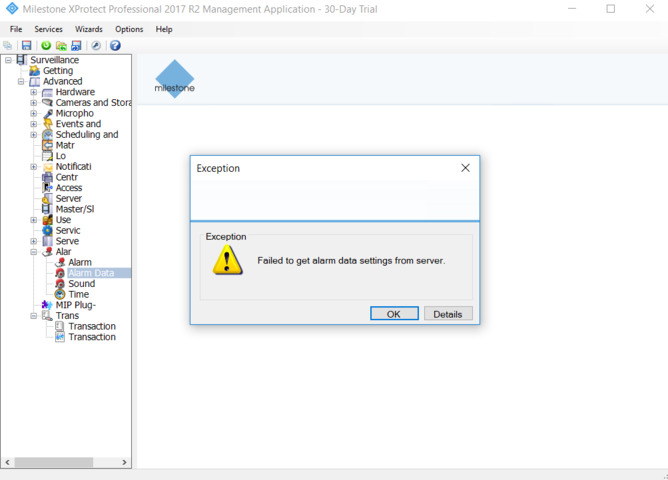Select the MIP Plug-ins puzzle piece node
The width and height of the screenshot is (668, 480).
point(75,305)
